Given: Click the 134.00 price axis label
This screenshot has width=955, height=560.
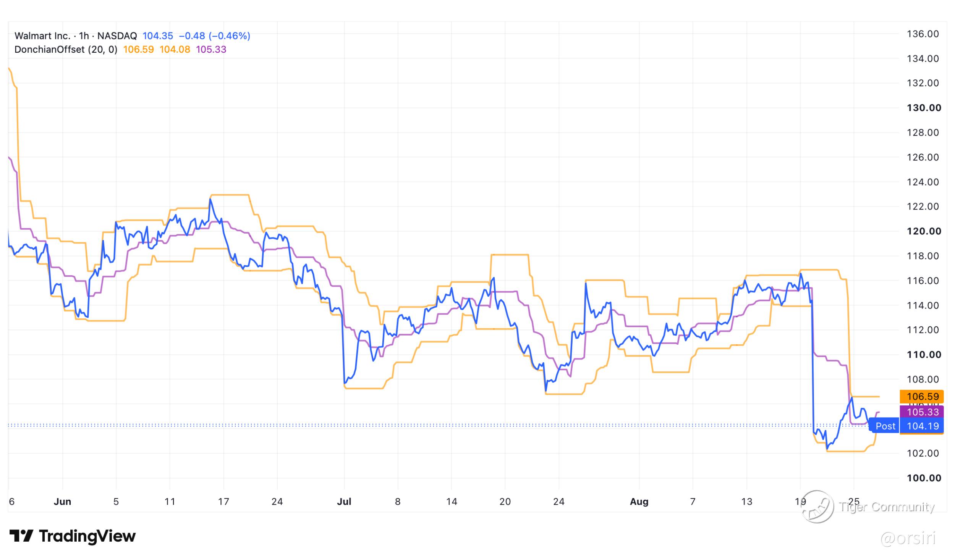Looking at the screenshot, I should pyautogui.click(x=923, y=58).
